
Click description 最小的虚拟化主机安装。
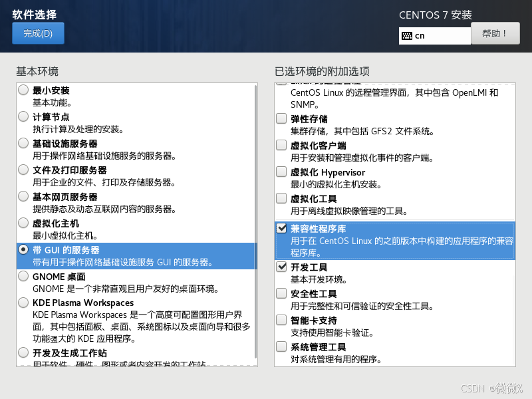click(336, 185)
